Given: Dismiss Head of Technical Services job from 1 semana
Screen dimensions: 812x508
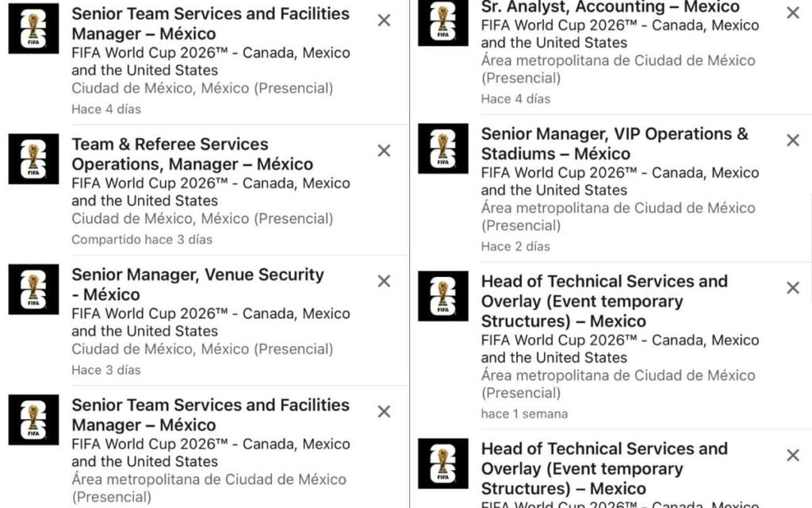Looking at the screenshot, I should coord(793,288).
